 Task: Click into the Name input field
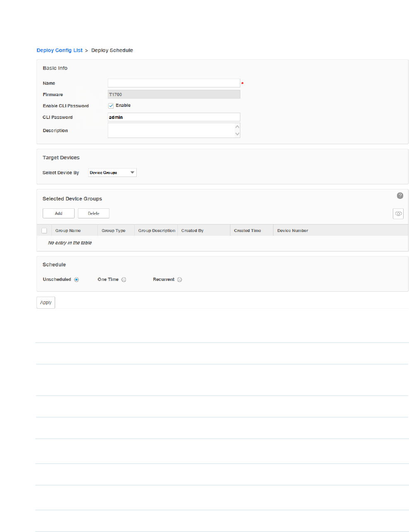[174, 83]
